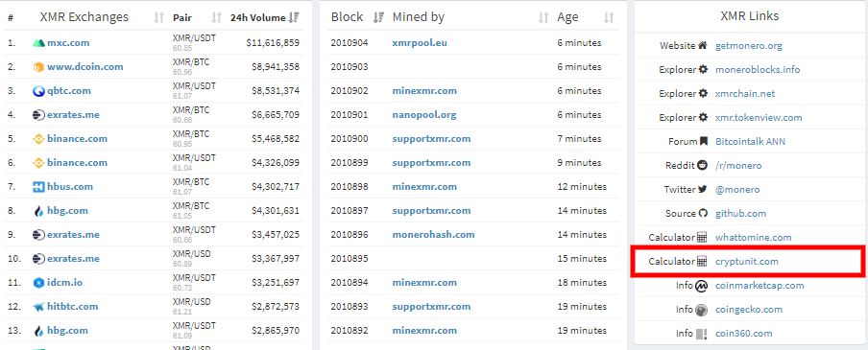This screenshot has height=350, width=868.
Task: Click the dcoin.com orange cube icon
Action: click(x=38, y=67)
